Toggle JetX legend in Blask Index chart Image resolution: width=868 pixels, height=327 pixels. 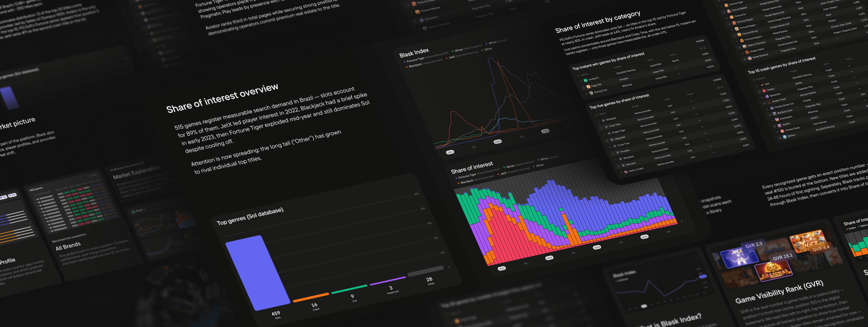pos(452,57)
